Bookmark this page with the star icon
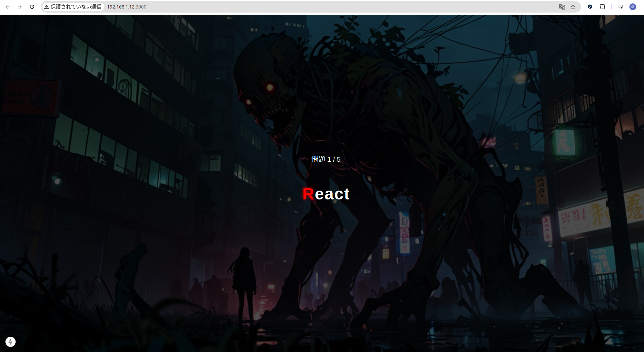The height and width of the screenshot is (352, 644). [573, 7]
